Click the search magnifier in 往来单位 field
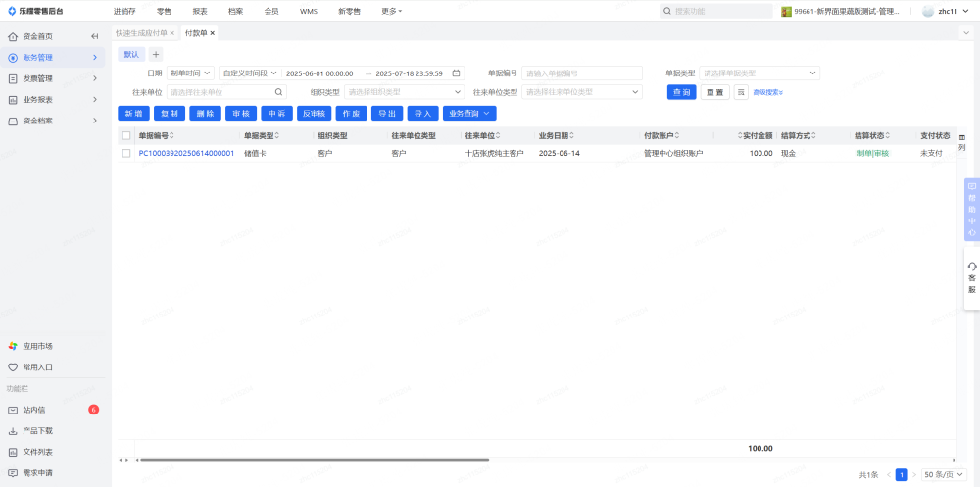 278,92
